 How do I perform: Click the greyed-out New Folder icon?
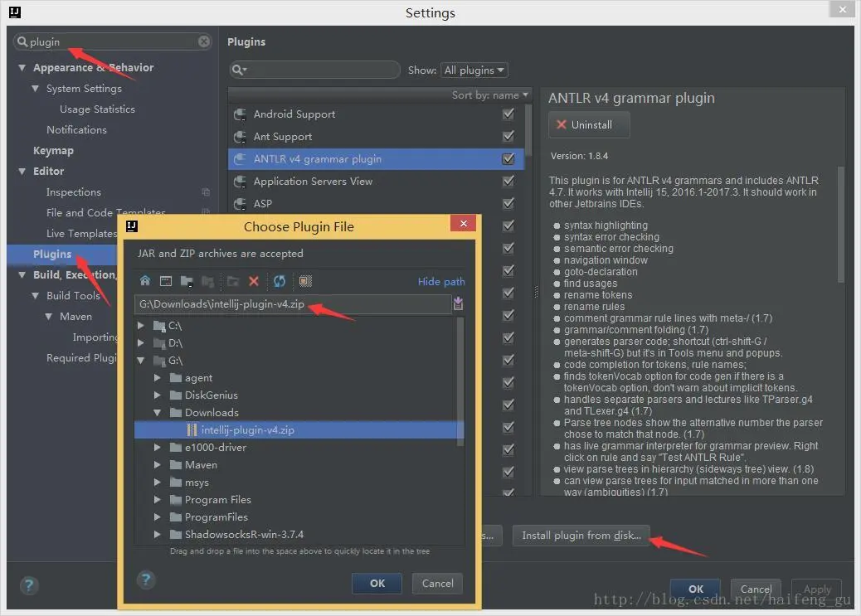[233, 281]
